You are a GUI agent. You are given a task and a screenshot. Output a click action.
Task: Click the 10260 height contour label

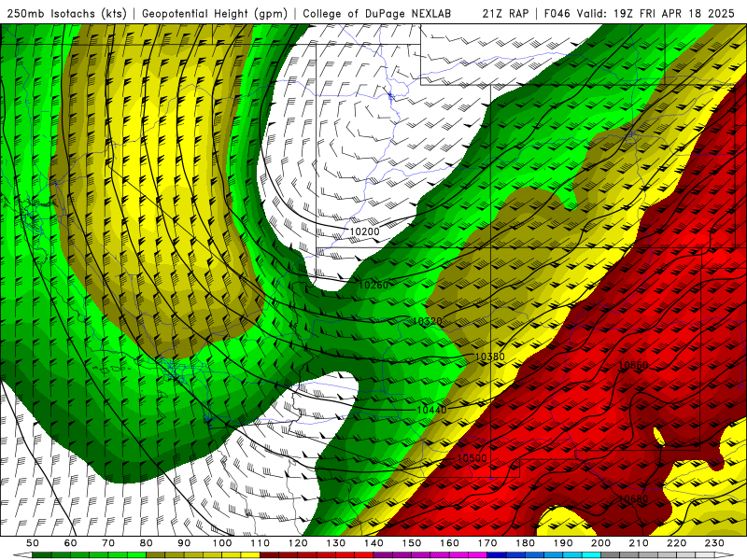[373, 286]
